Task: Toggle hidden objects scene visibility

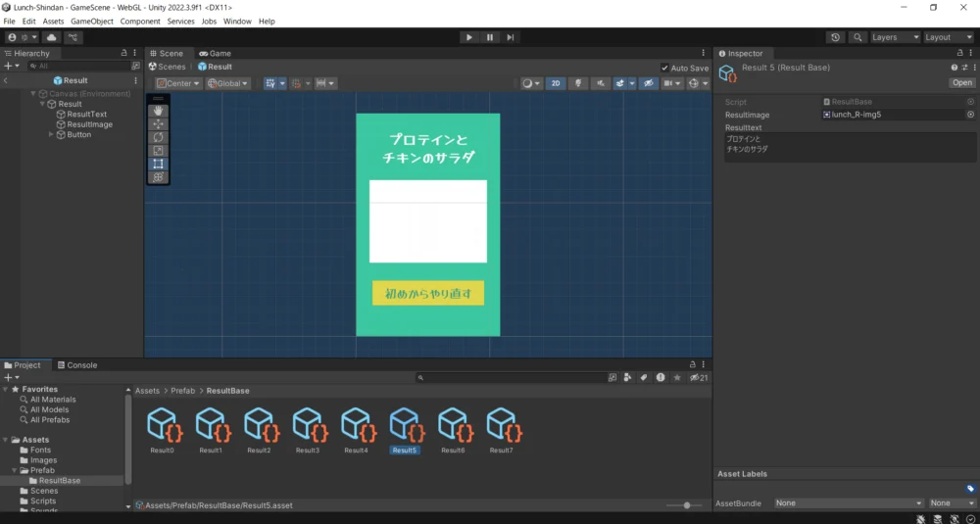Action: 649,83
